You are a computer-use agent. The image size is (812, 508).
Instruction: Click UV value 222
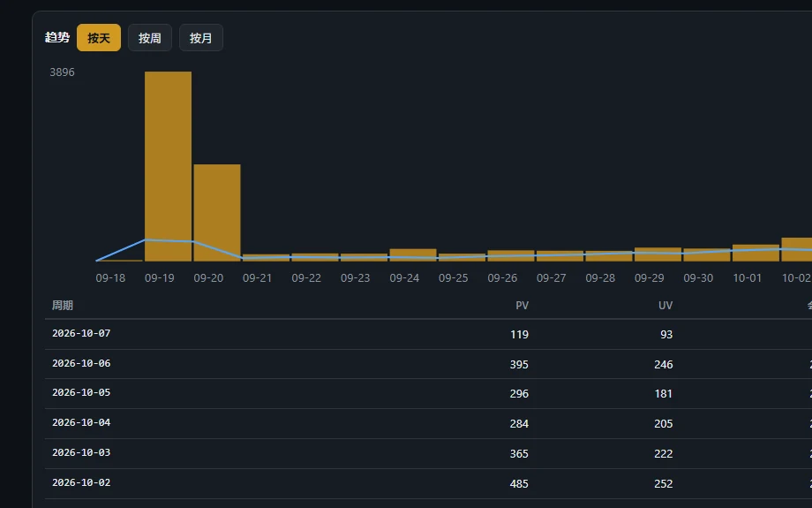[x=664, y=453]
